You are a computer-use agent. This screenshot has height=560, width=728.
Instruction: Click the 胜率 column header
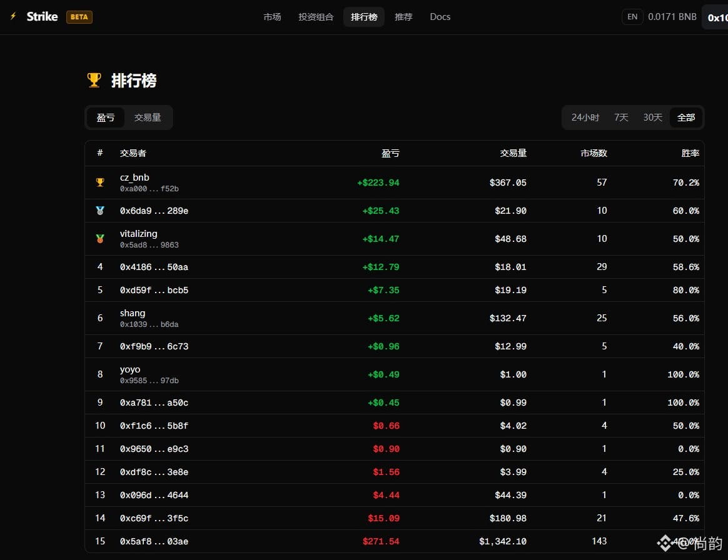690,153
